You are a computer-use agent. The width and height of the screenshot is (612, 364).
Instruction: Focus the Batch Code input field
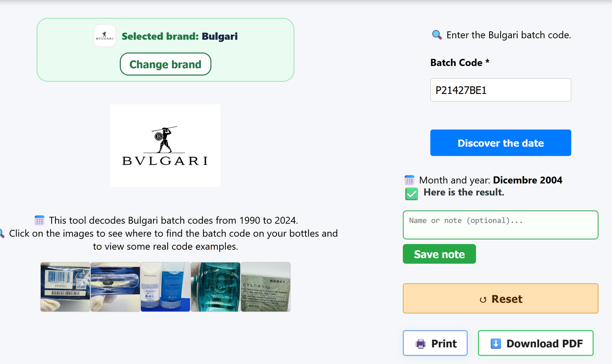pyautogui.click(x=500, y=90)
